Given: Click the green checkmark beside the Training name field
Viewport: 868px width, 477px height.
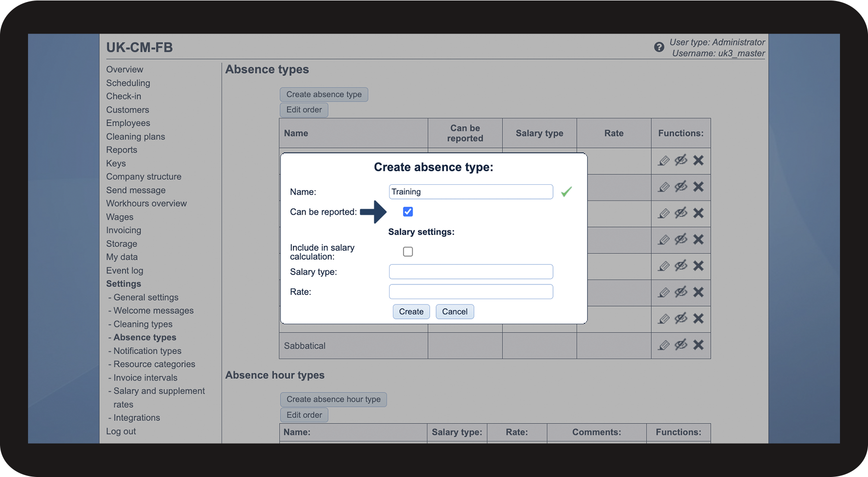Looking at the screenshot, I should (566, 192).
